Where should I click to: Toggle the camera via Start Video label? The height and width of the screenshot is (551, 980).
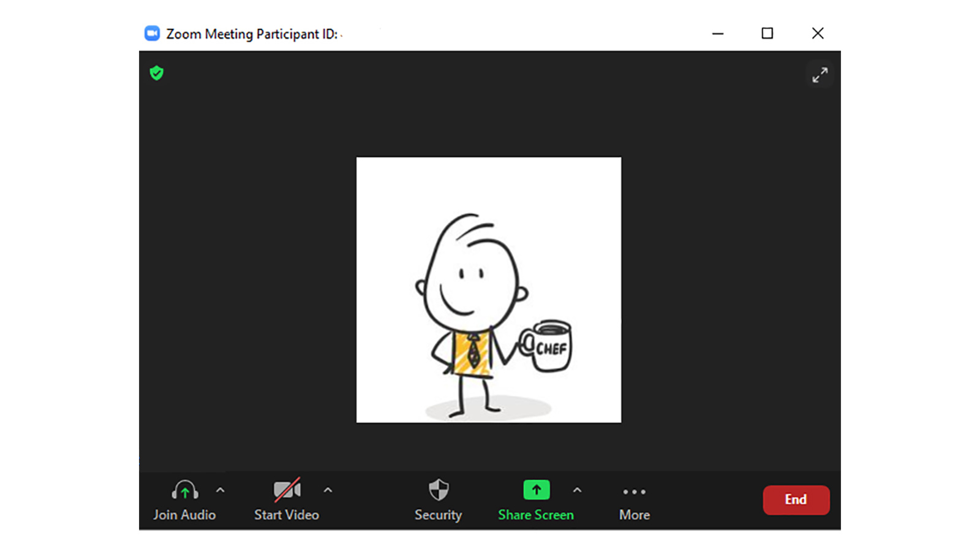point(287,515)
